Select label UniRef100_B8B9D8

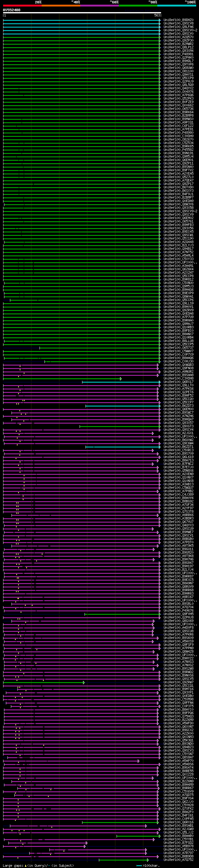coord(179,857)
